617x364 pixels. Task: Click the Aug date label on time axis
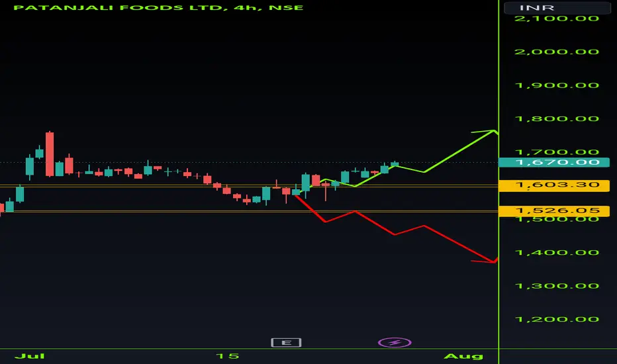tap(463, 357)
